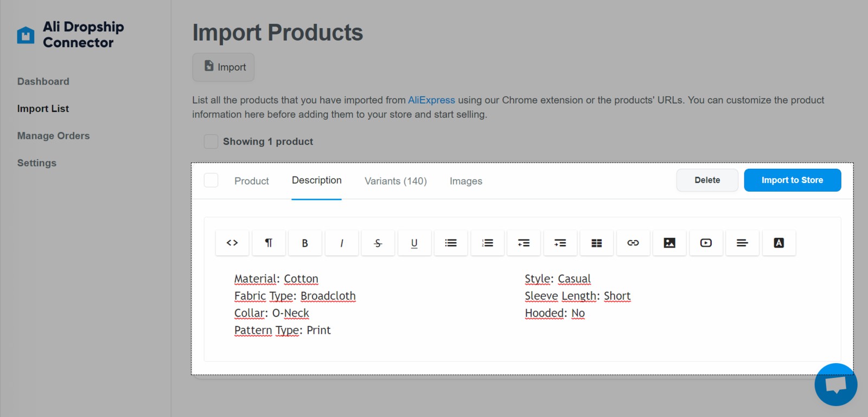Image resolution: width=868 pixels, height=417 pixels.
Task: Insert a bulleted list
Action: point(451,243)
